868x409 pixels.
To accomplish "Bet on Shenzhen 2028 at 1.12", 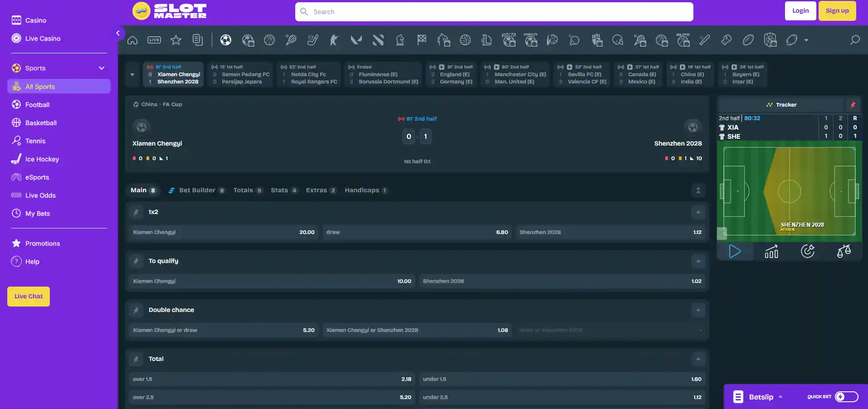I will pyautogui.click(x=610, y=232).
